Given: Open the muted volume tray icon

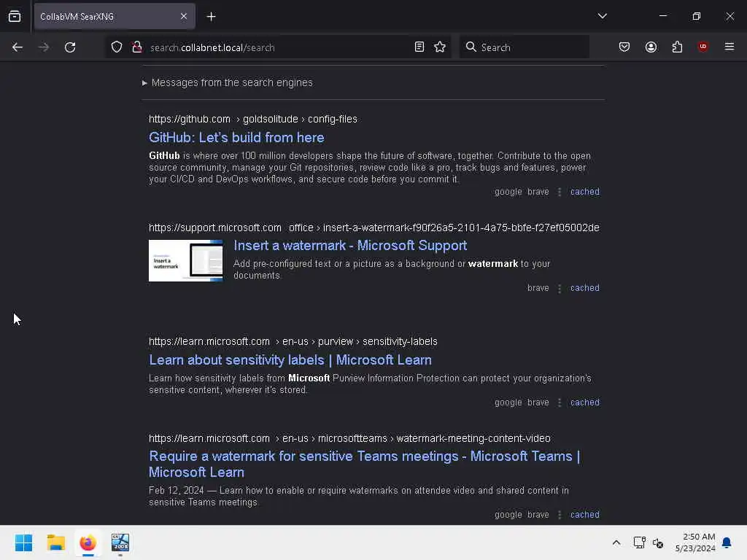Looking at the screenshot, I should [x=658, y=542].
